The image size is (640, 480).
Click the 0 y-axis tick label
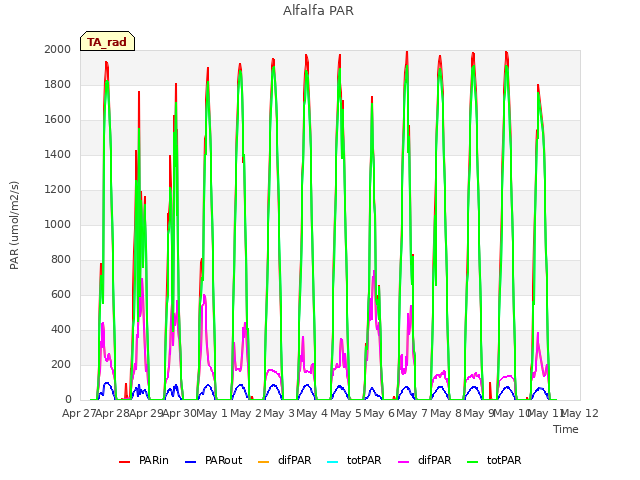coord(68,400)
